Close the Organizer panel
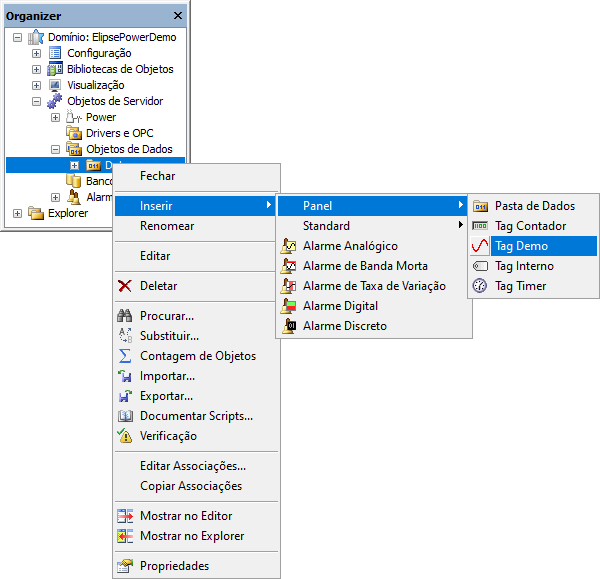 tap(178, 16)
